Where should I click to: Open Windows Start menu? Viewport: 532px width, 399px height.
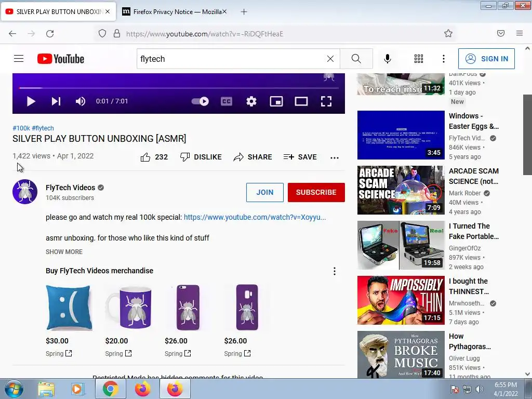click(x=14, y=389)
